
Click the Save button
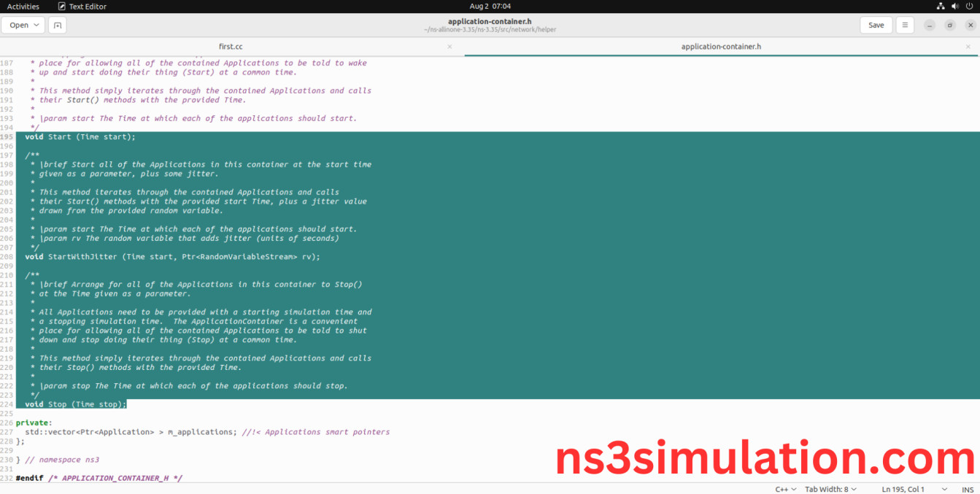point(876,25)
